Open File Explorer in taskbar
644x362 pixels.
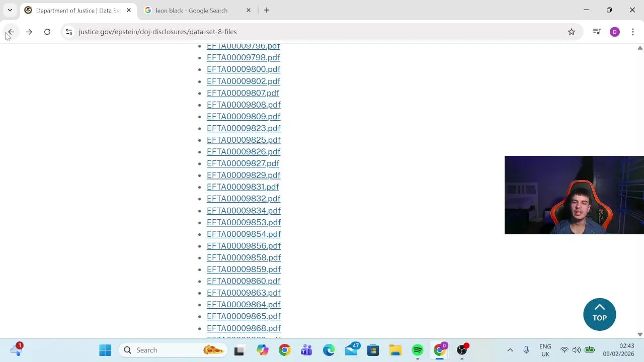(x=395, y=350)
